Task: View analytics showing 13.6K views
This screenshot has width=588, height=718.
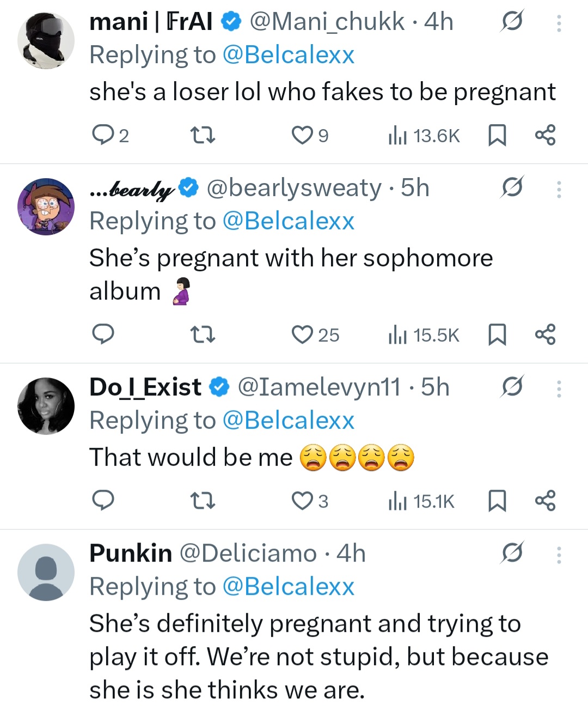Action: click(424, 135)
